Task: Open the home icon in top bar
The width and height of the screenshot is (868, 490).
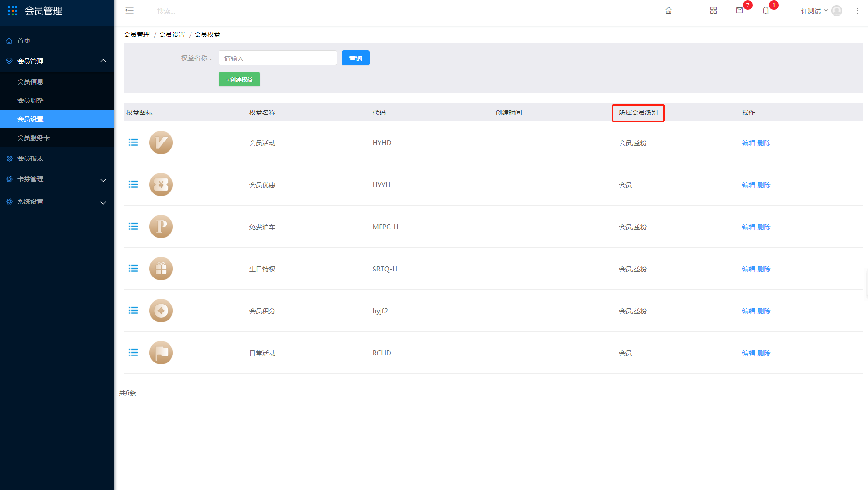Action: coord(669,11)
